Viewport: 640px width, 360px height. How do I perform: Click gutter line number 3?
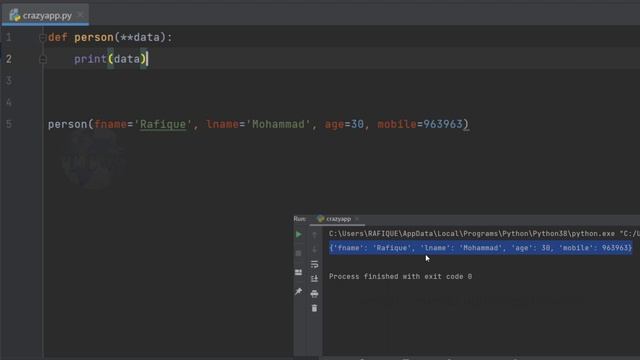coord(9,81)
